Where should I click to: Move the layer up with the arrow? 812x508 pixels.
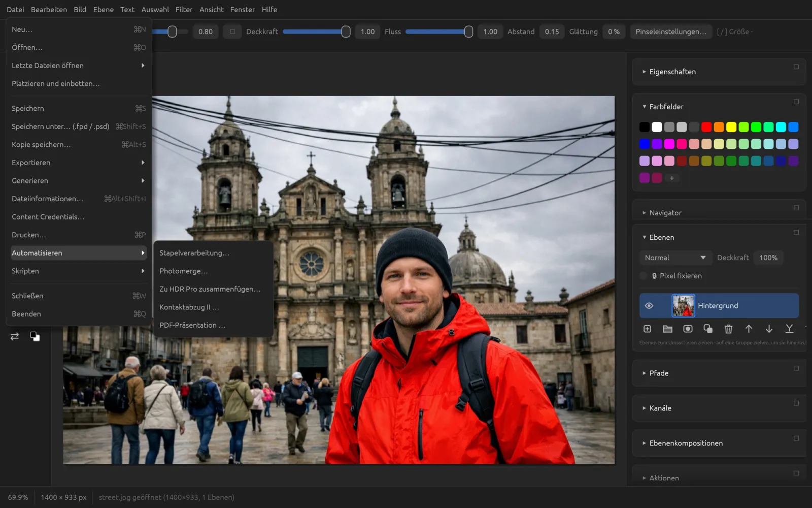click(x=749, y=329)
